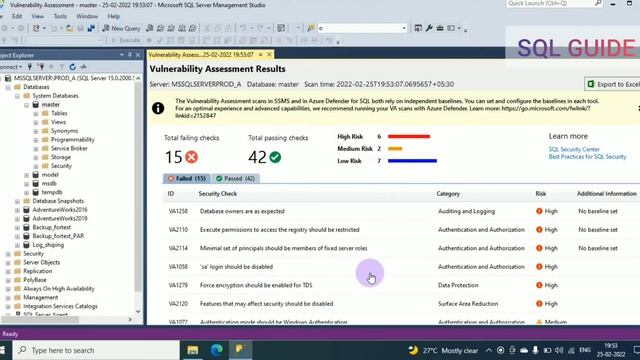Open the toolbar search combo box dropdown
The width and height of the screenshot is (640, 360).
coord(404,28)
